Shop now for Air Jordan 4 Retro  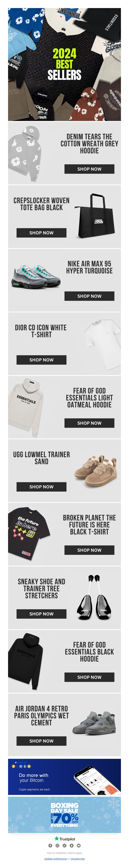pos(41,741)
